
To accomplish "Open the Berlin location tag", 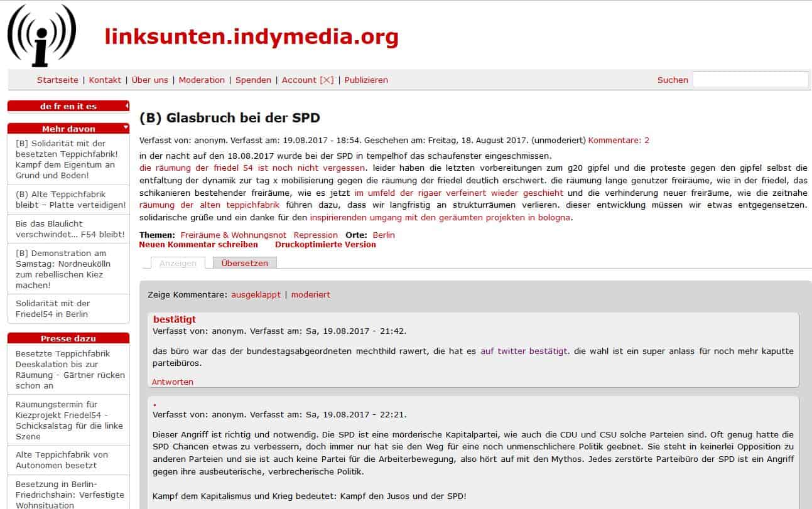I will point(384,235).
